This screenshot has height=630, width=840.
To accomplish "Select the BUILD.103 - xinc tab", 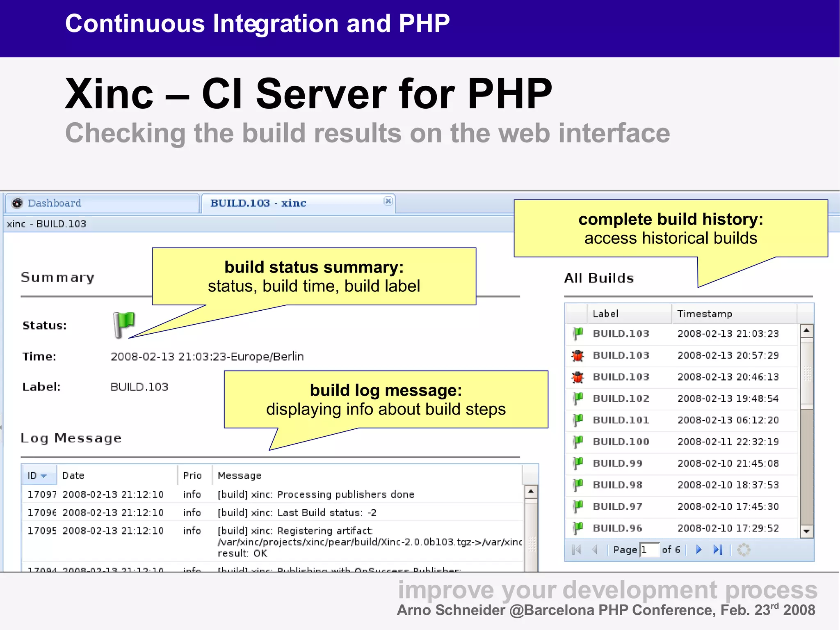I will click(258, 203).
